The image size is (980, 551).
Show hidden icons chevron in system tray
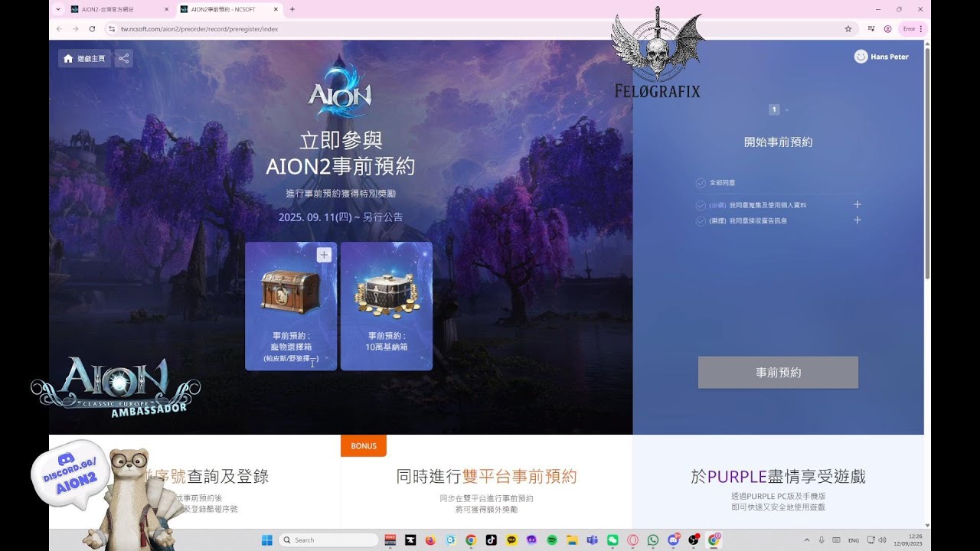(x=807, y=540)
